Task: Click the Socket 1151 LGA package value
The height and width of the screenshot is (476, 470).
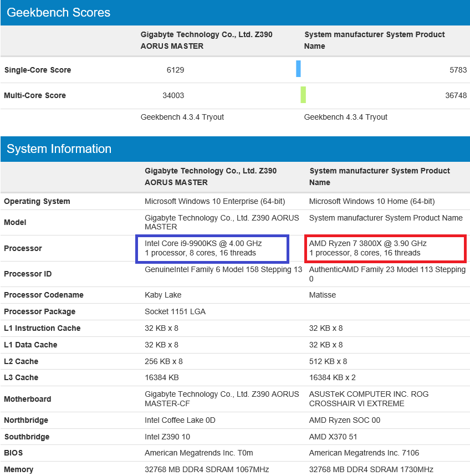Action: click(x=175, y=312)
